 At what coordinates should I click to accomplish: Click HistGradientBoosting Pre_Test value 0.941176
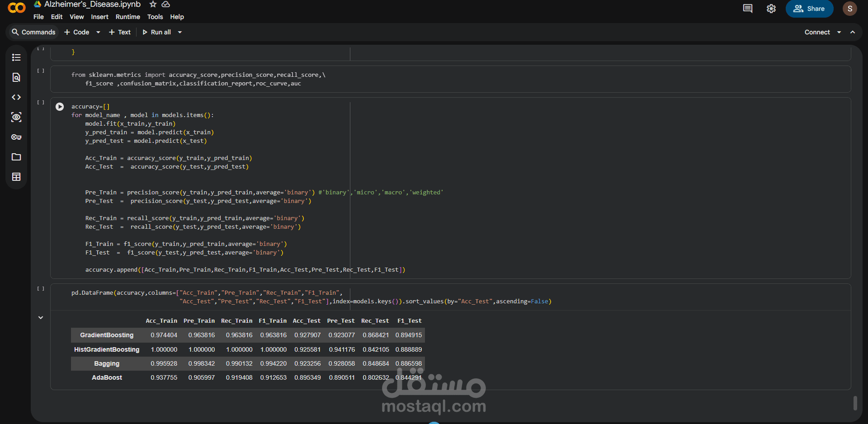pos(342,349)
